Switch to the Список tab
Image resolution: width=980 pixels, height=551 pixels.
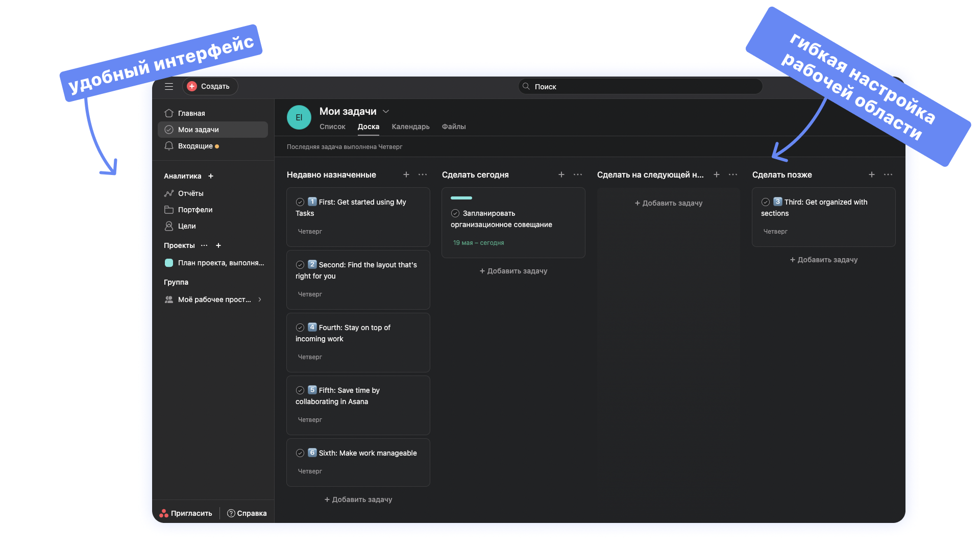332,127
